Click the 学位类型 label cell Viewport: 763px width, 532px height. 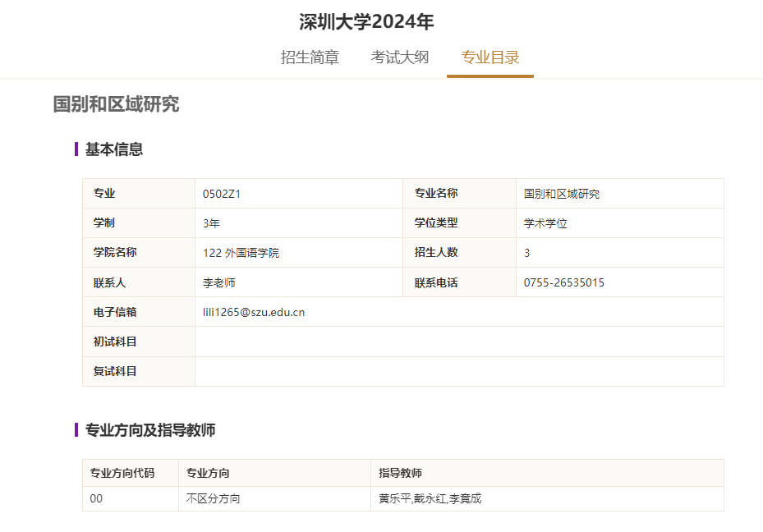459,223
